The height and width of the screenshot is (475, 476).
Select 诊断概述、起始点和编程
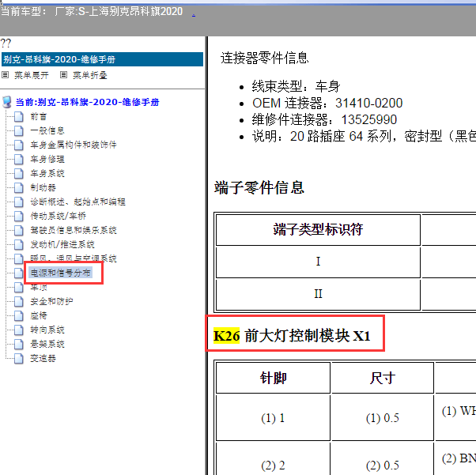point(77,202)
